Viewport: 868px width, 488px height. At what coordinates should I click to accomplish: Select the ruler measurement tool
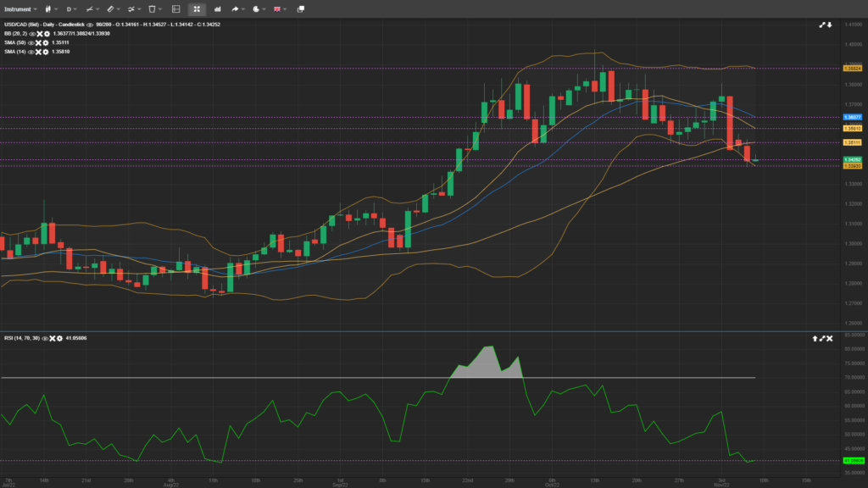point(111,8)
